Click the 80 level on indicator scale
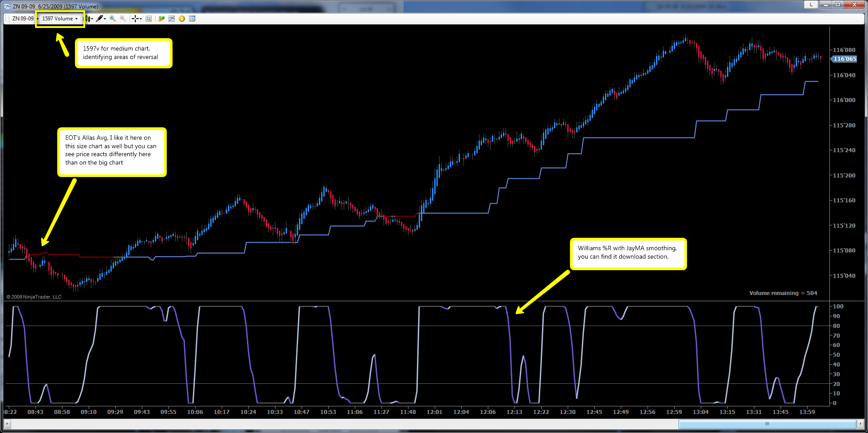Image resolution: width=868 pixels, height=433 pixels. pyautogui.click(x=836, y=326)
